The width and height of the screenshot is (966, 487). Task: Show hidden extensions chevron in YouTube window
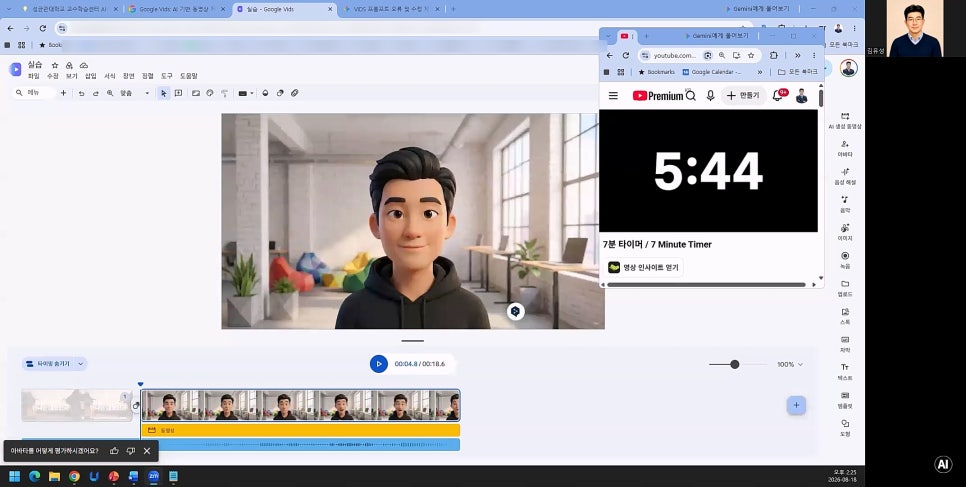coord(797,55)
